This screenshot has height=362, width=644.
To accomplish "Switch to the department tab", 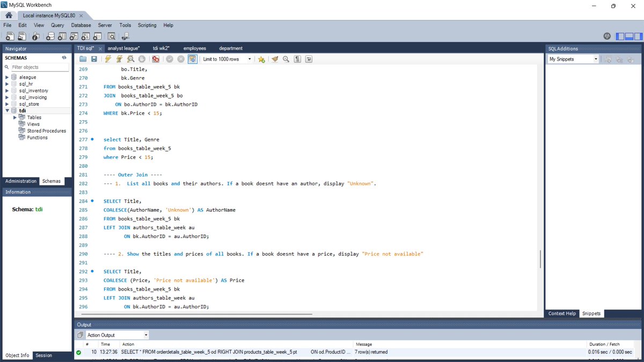I will (x=231, y=48).
